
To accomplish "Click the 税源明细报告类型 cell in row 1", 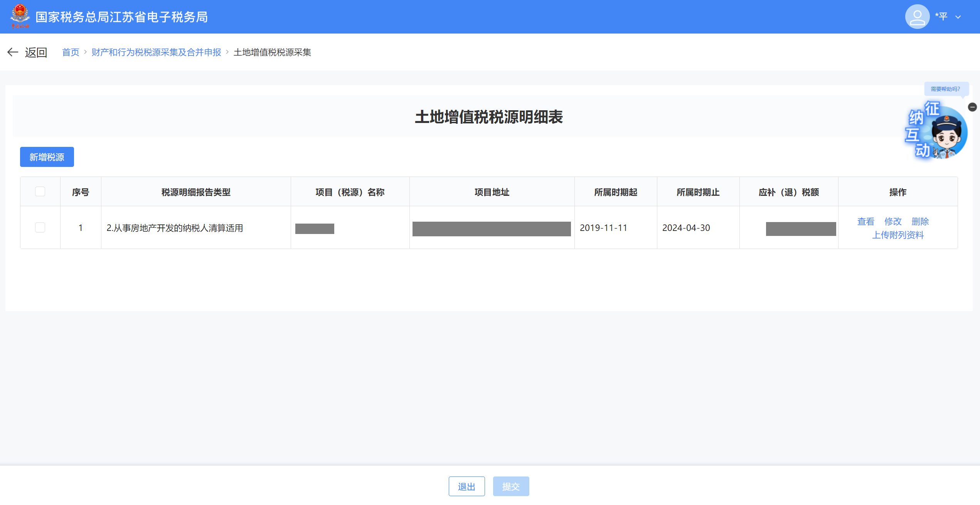I will 175,228.
